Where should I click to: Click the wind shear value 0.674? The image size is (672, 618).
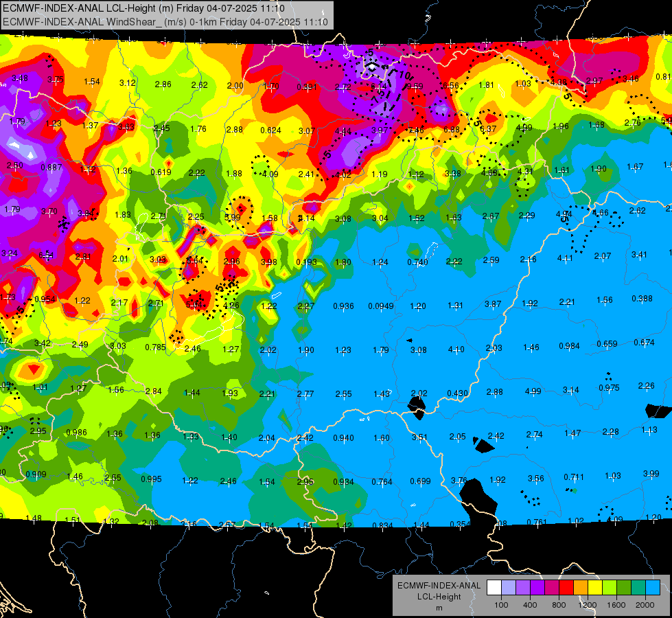coord(644,342)
